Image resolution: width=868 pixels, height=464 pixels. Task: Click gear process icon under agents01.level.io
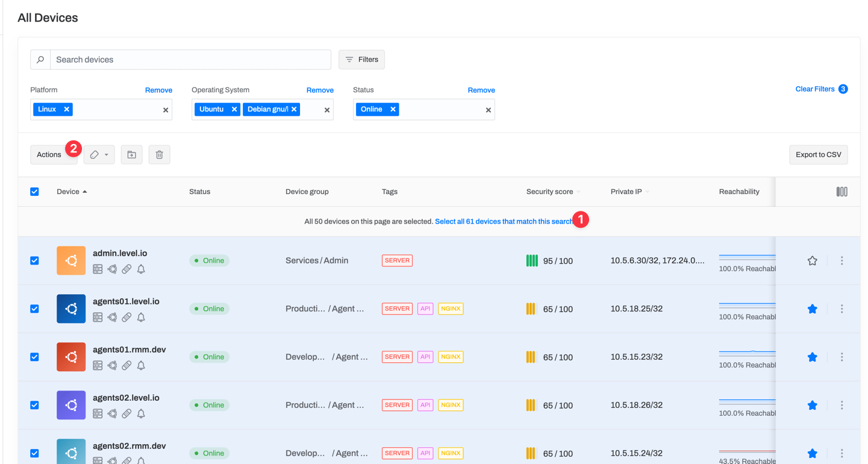click(112, 318)
